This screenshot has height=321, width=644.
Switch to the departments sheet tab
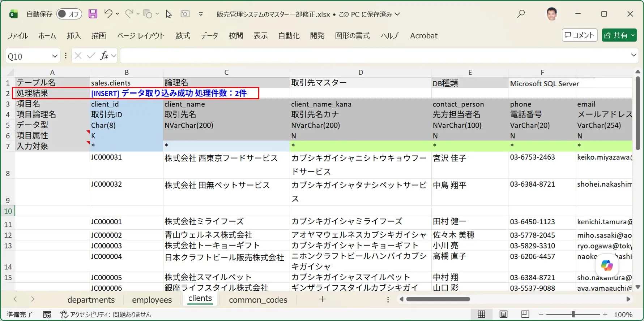click(91, 300)
